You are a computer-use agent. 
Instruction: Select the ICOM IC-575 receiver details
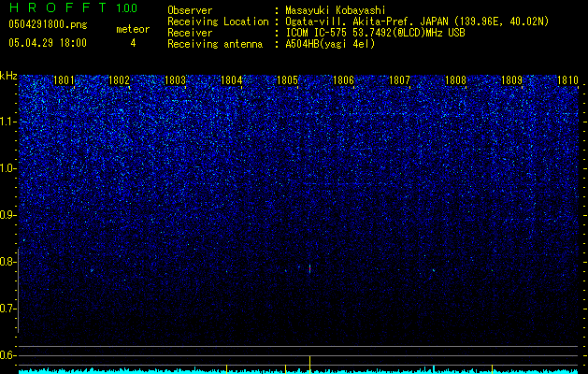[375, 33]
